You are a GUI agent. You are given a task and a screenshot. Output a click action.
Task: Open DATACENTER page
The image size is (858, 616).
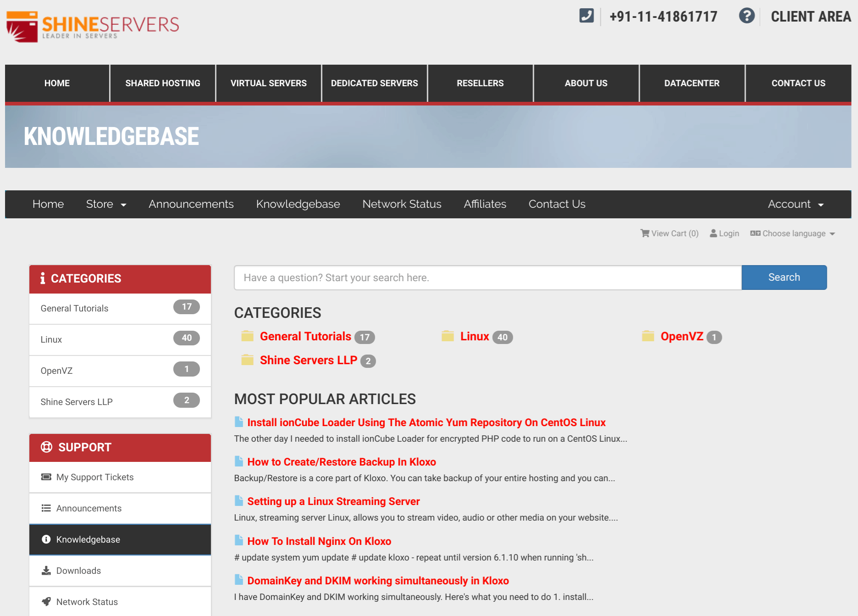692,83
